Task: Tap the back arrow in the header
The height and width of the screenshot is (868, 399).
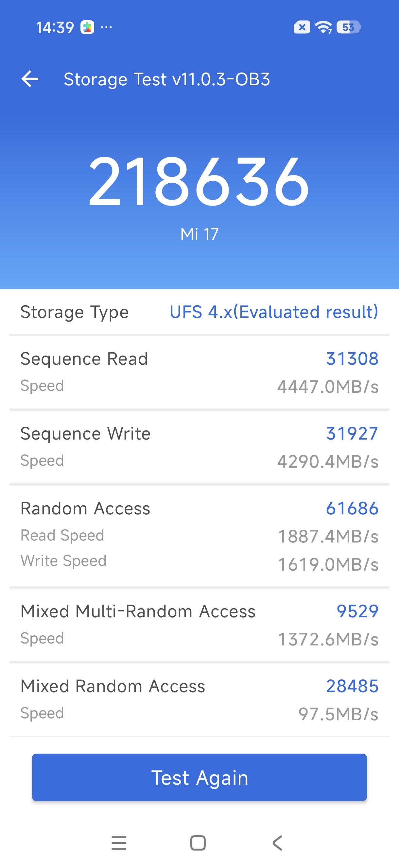Action: click(30, 79)
